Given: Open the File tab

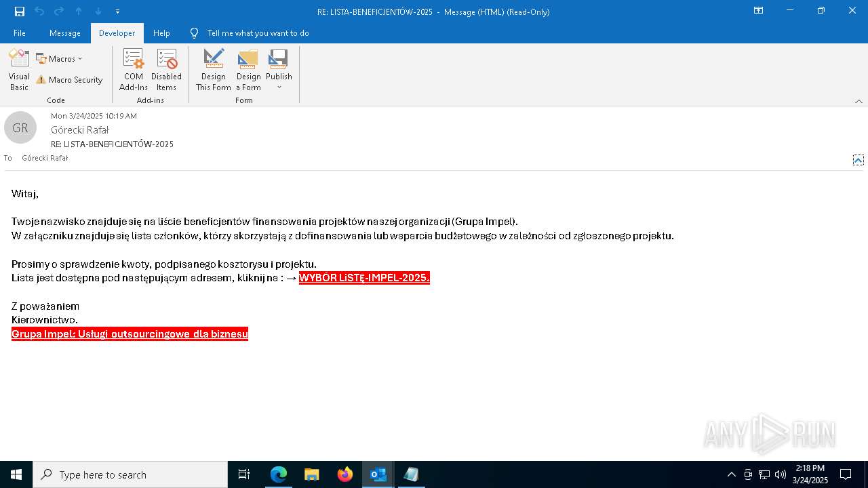Looking at the screenshot, I should tap(20, 33).
